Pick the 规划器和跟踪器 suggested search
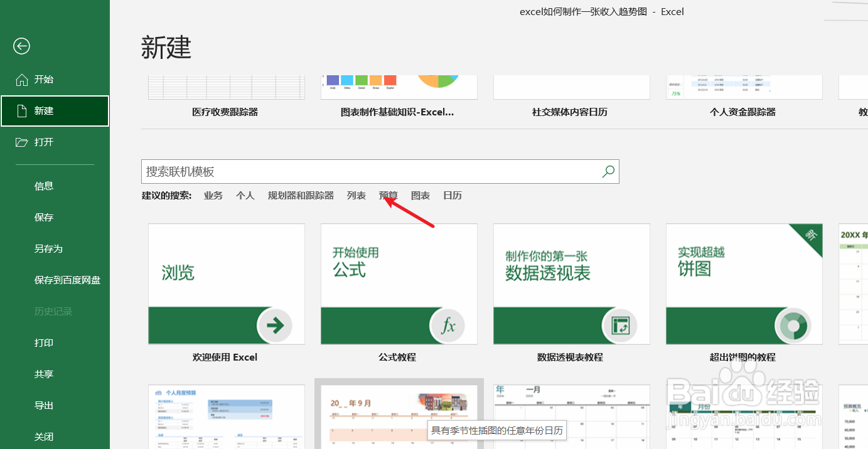 point(301,196)
